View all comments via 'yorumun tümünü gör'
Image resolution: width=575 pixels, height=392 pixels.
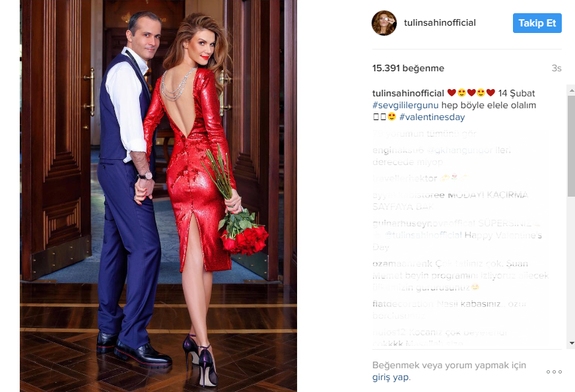tap(424, 134)
